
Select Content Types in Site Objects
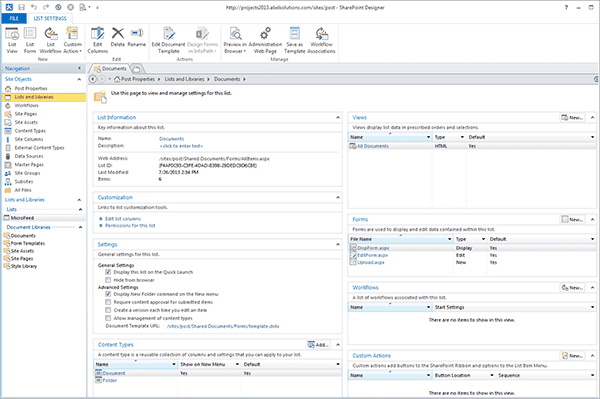pos(30,130)
